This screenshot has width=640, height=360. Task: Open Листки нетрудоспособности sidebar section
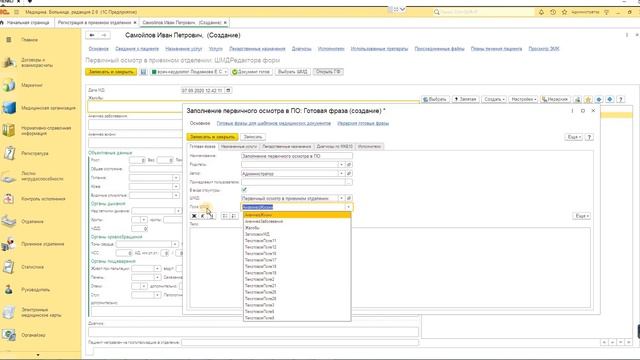pyautogui.click(x=42, y=176)
